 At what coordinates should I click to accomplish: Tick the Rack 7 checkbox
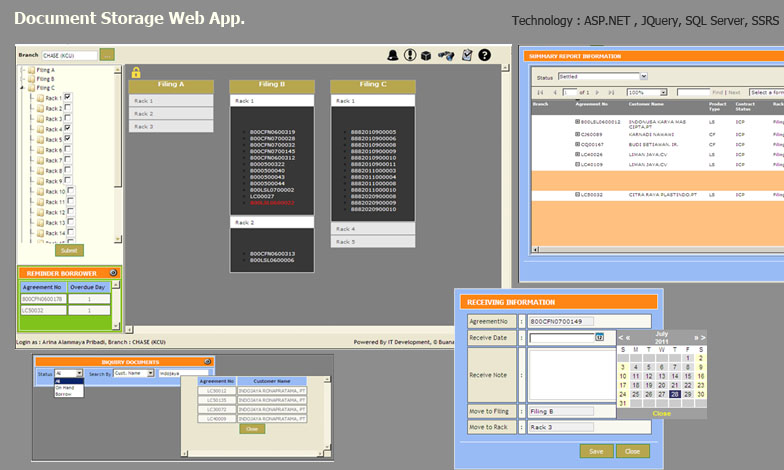click(x=68, y=160)
